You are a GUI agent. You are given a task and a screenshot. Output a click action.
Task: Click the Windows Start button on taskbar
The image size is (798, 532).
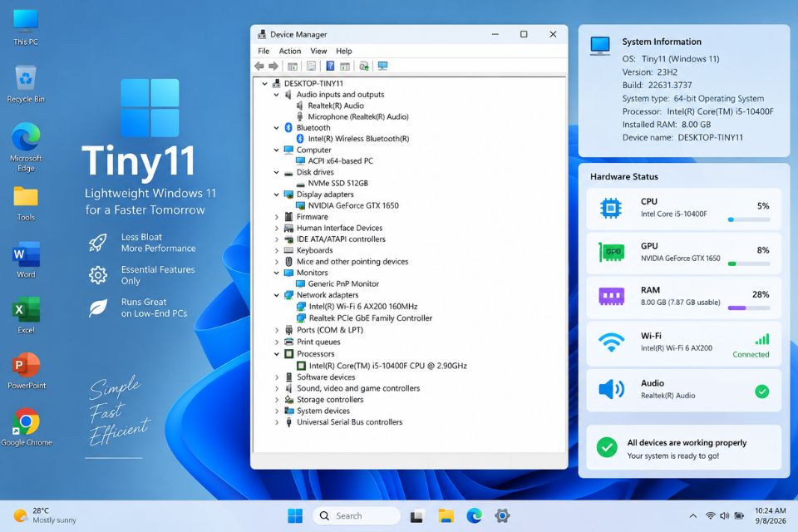tap(295, 516)
